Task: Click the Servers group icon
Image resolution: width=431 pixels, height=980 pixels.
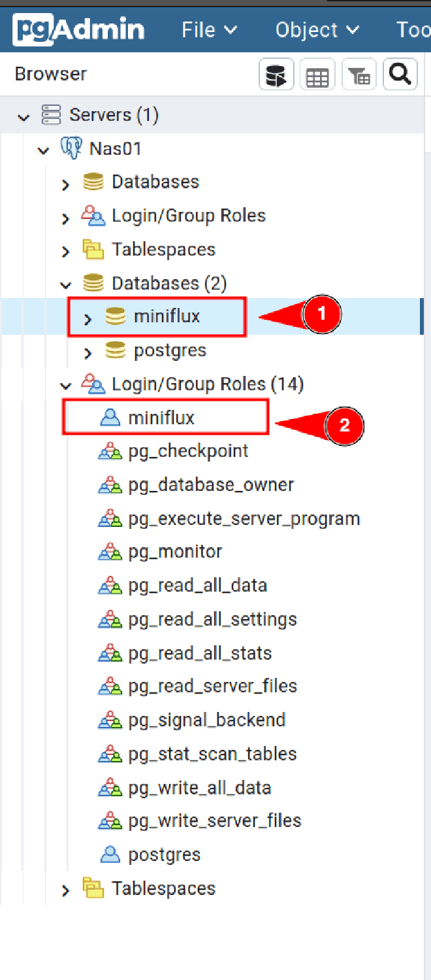Action: click(x=51, y=115)
